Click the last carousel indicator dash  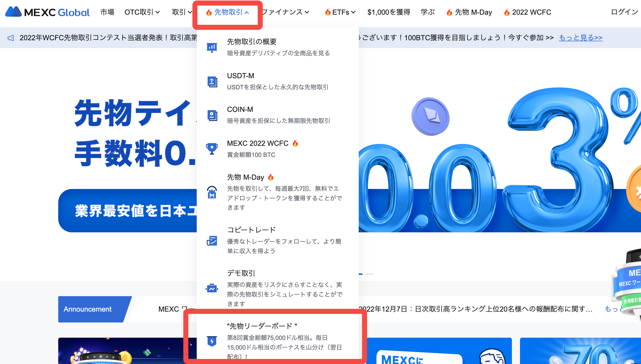click(x=370, y=274)
